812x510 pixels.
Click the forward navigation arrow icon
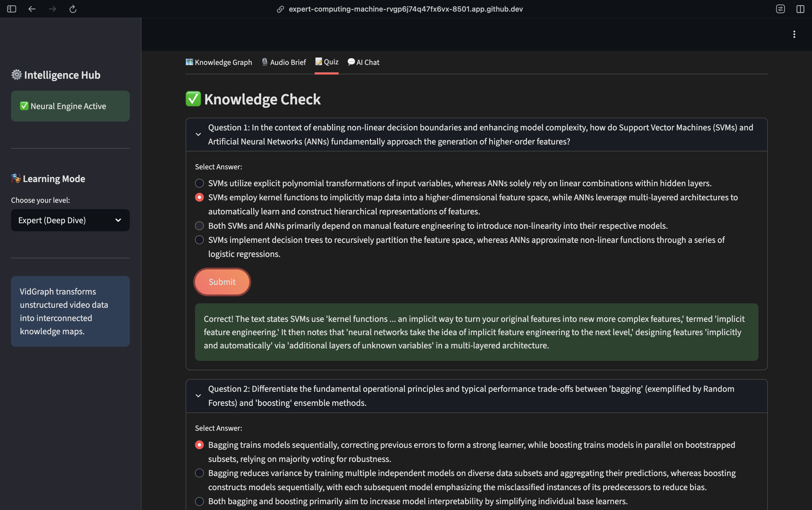tap(52, 9)
